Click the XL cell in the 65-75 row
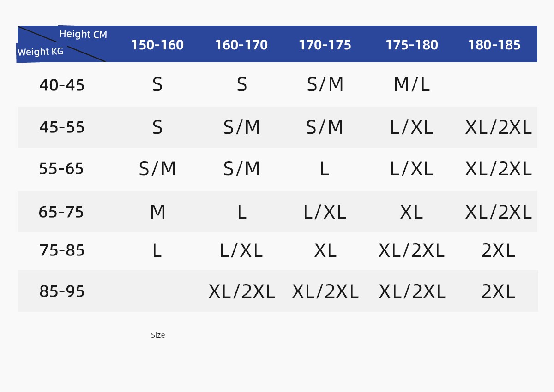 pyautogui.click(x=411, y=212)
